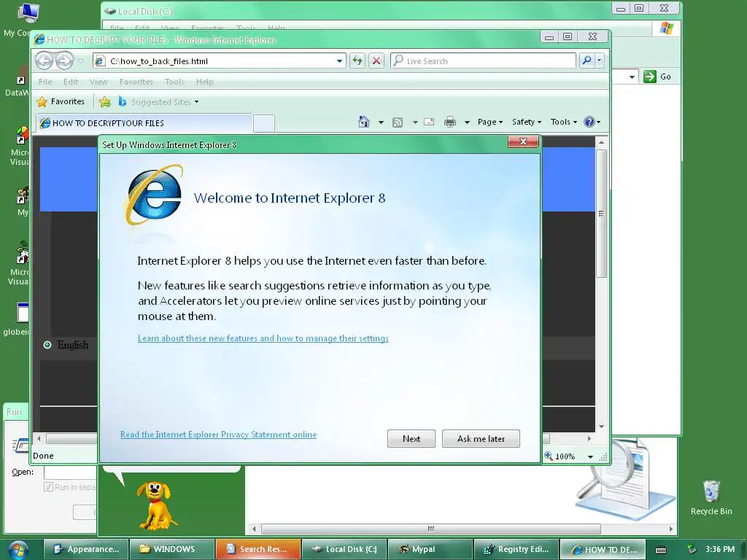The width and height of the screenshot is (747, 560).
Task: Open Learn about these new features link
Action: (x=263, y=338)
